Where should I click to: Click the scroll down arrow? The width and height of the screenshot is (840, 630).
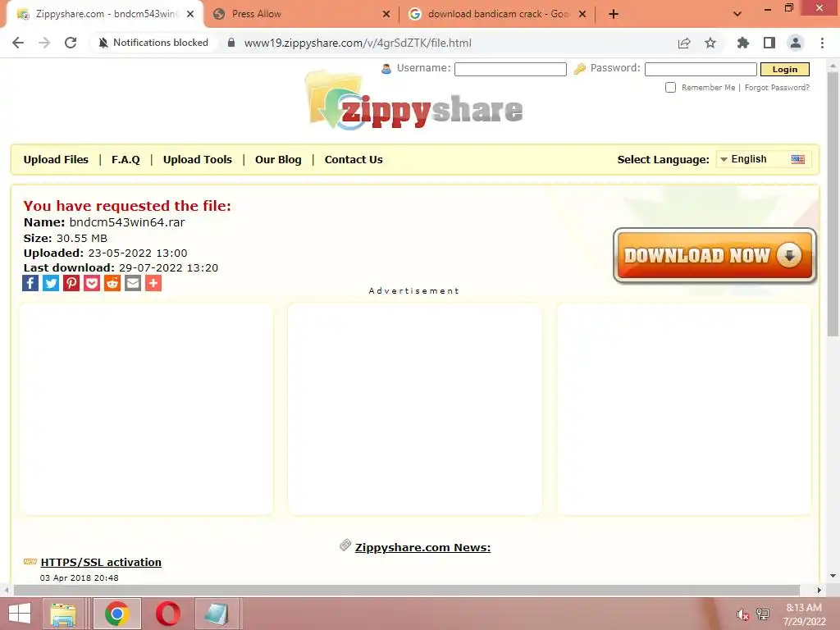coord(833,576)
